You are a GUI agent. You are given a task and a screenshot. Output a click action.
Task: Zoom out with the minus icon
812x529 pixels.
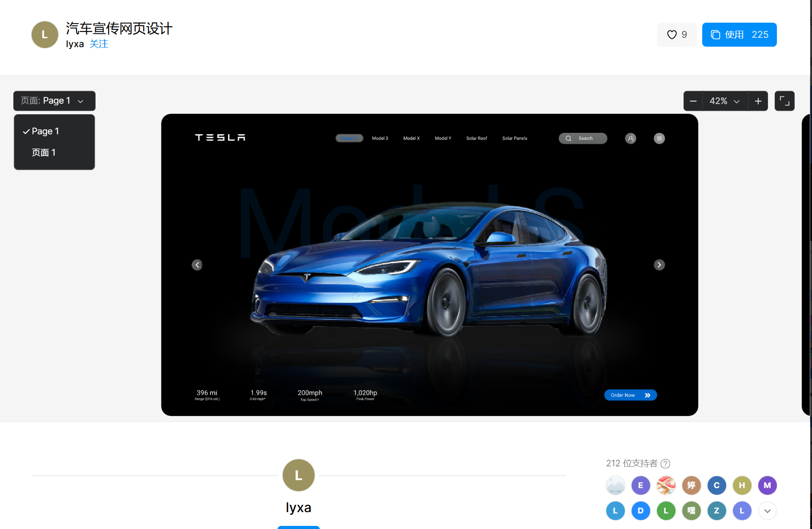(x=693, y=101)
